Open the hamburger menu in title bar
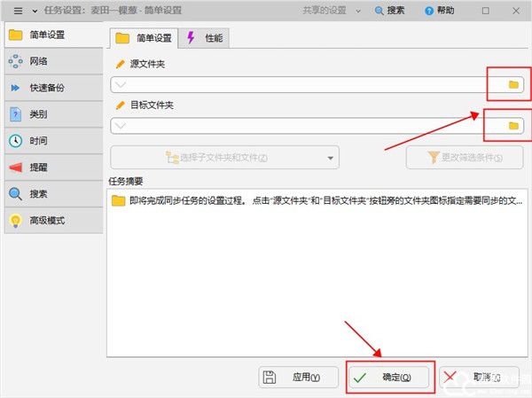532x398 pixels. 18,11
